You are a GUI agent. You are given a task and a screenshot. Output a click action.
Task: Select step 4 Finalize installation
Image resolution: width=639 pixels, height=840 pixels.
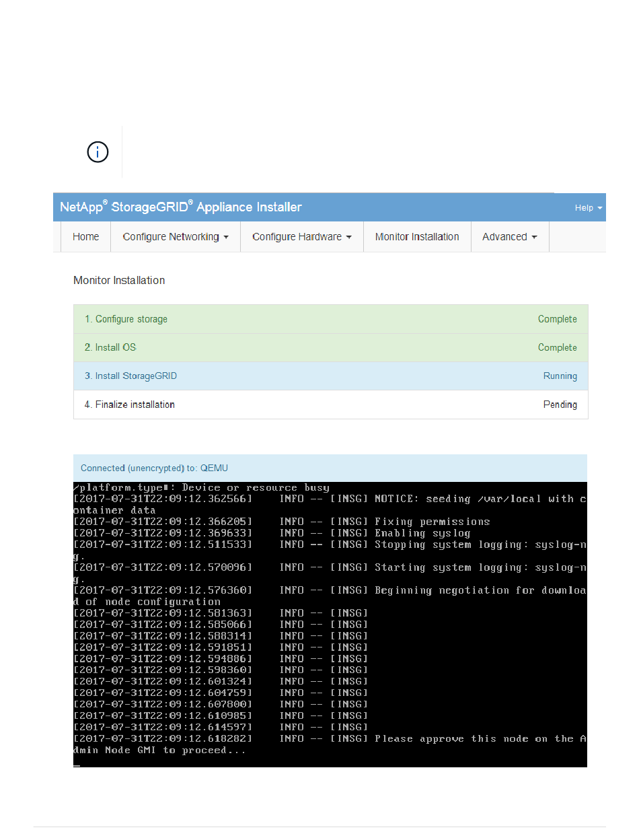pos(330,405)
